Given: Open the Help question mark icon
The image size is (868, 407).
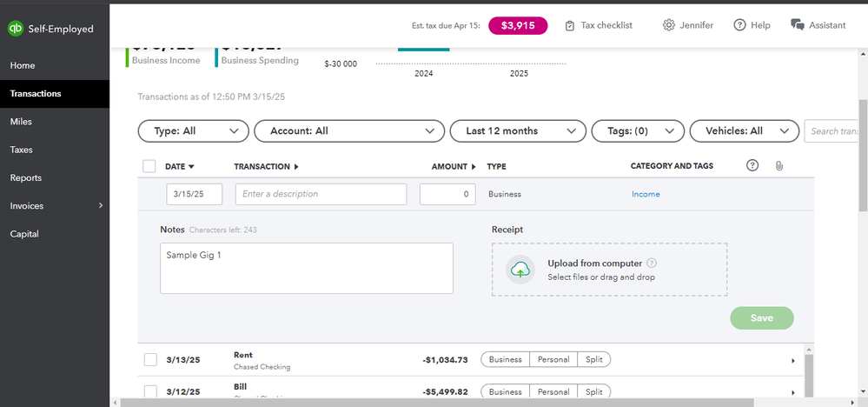Looking at the screenshot, I should tap(739, 25).
